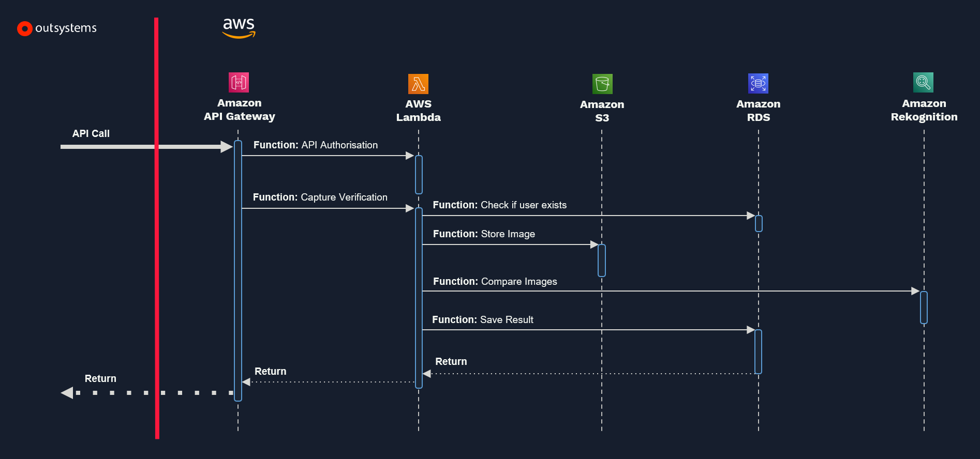Select the short Lambda activation bar for API Authorisation
Screen dimensions: 980x459
click(x=419, y=175)
